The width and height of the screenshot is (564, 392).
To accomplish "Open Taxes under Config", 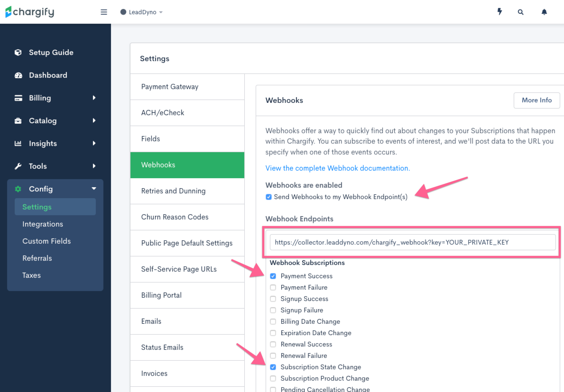I will (x=31, y=275).
